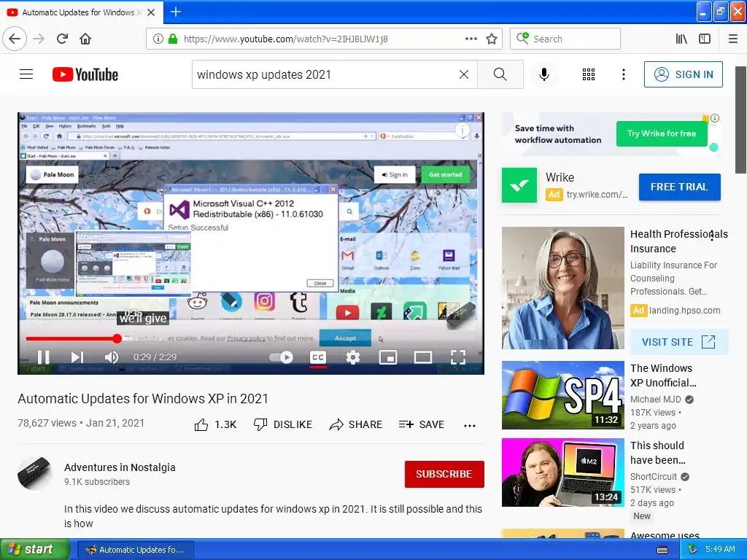Open Adventures in Nostalgia channel name link

pyautogui.click(x=120, y=467)
